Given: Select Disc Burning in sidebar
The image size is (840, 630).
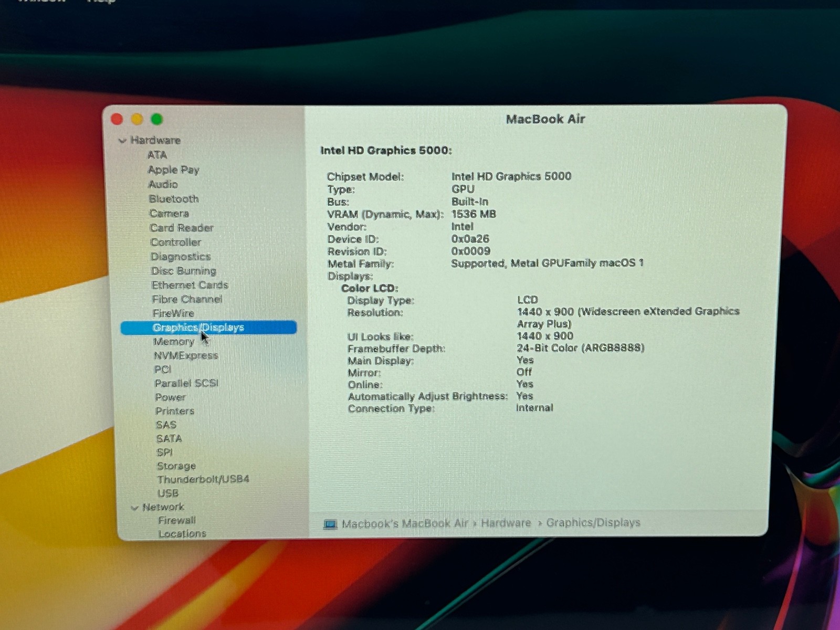Looking at the screenshot, I should tap(184, 271).
